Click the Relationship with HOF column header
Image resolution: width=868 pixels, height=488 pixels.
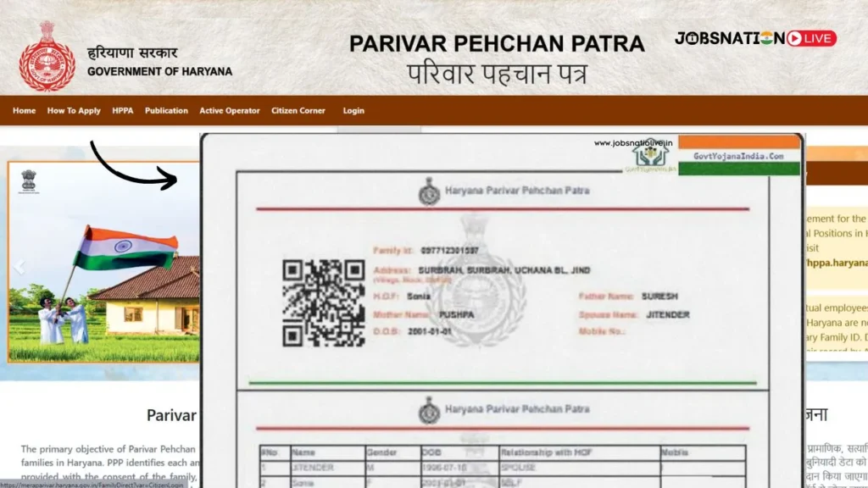[x=547, y=452]
